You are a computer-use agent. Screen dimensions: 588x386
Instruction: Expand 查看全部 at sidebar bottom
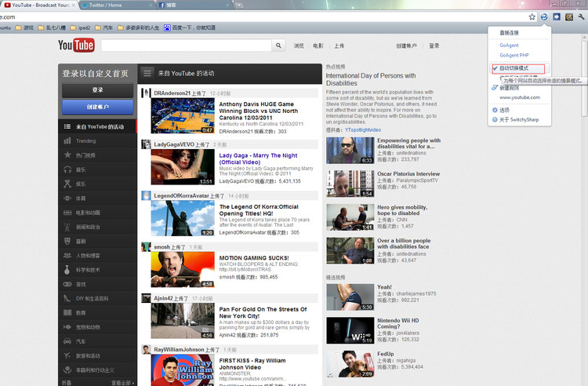[x=122, y=383]
